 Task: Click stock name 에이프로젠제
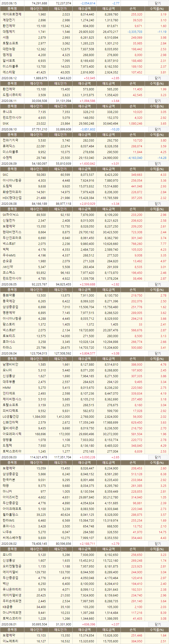tap(12, 14)
